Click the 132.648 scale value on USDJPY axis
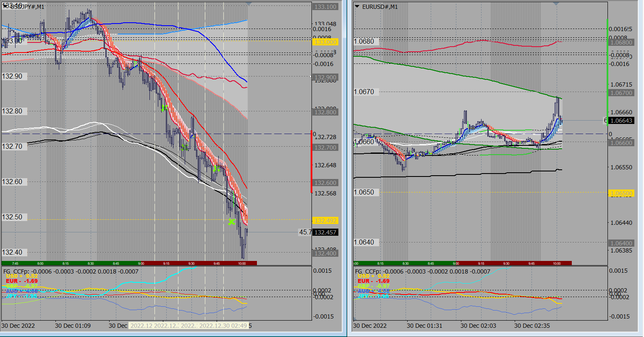 [x=326, y=165]
